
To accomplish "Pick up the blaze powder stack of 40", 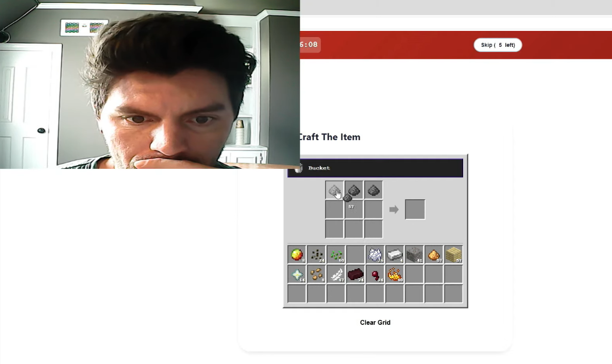I will pyautogui.click(x=395, y=274).
